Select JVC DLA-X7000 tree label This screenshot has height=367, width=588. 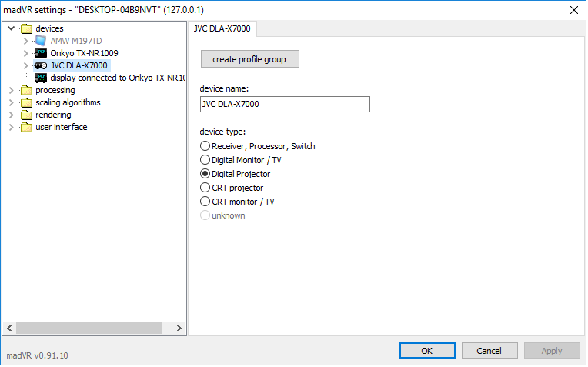(x=79, y=65)
